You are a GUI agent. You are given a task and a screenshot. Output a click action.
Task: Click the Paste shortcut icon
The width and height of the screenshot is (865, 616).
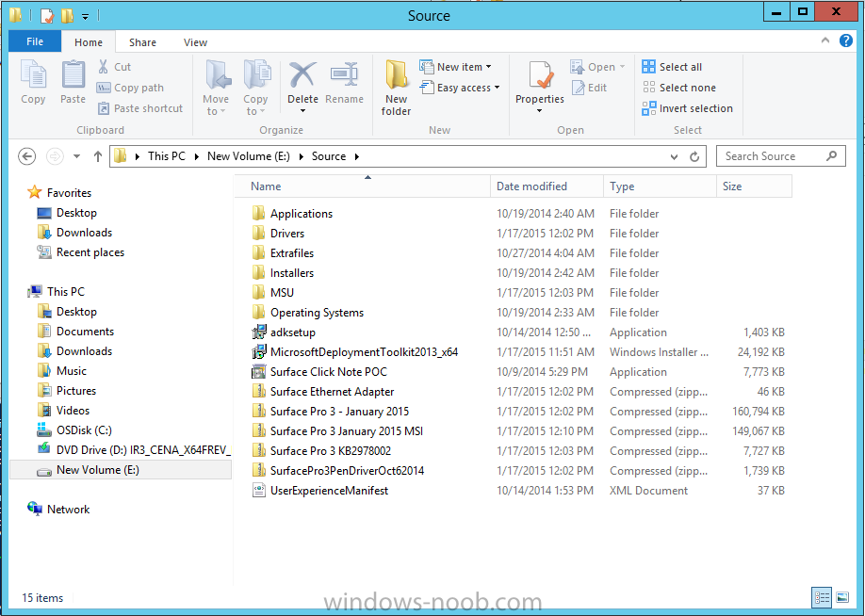(103, 108)
